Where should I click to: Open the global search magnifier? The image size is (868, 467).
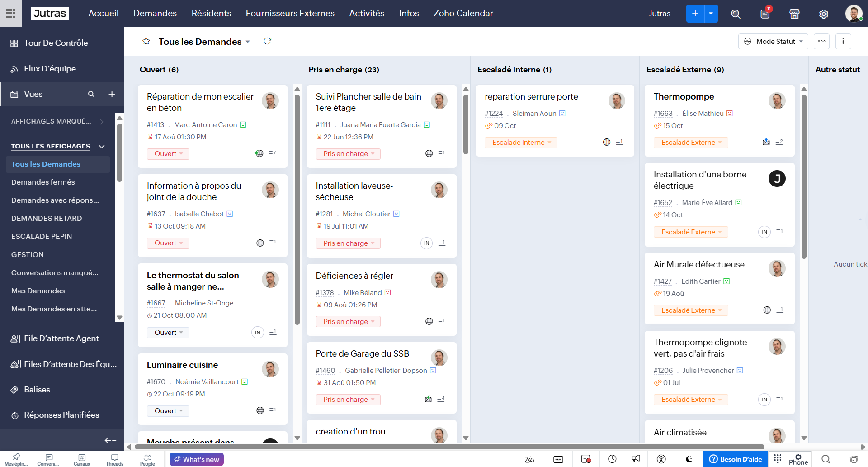coord(736,14)
